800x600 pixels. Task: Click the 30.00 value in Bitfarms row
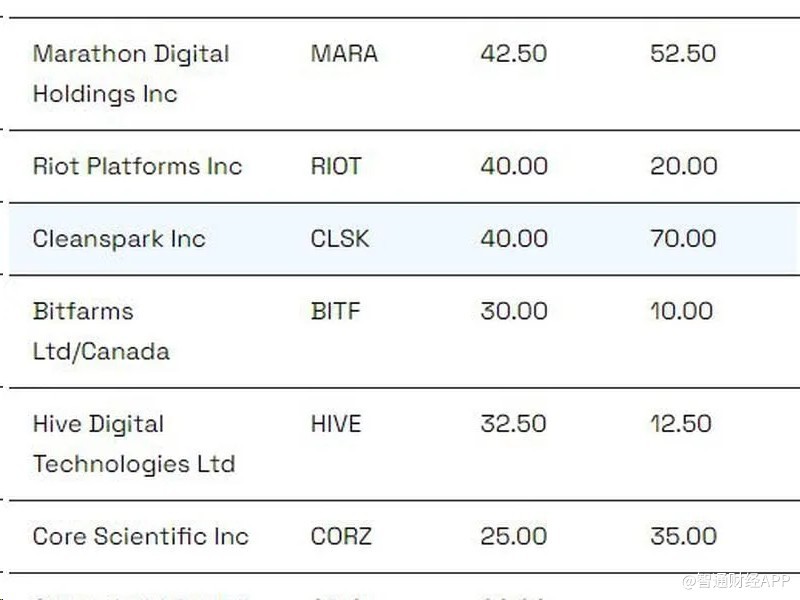(514, 311)
